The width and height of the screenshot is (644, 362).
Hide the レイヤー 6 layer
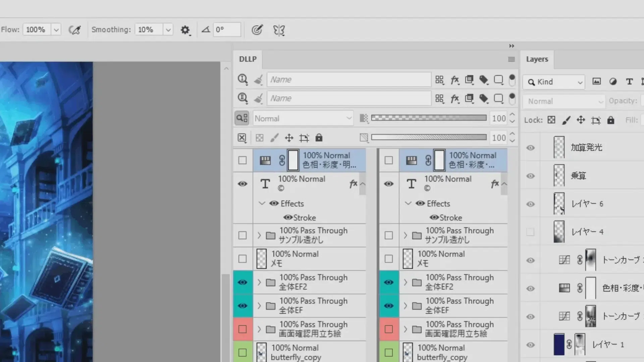[530, 204]
